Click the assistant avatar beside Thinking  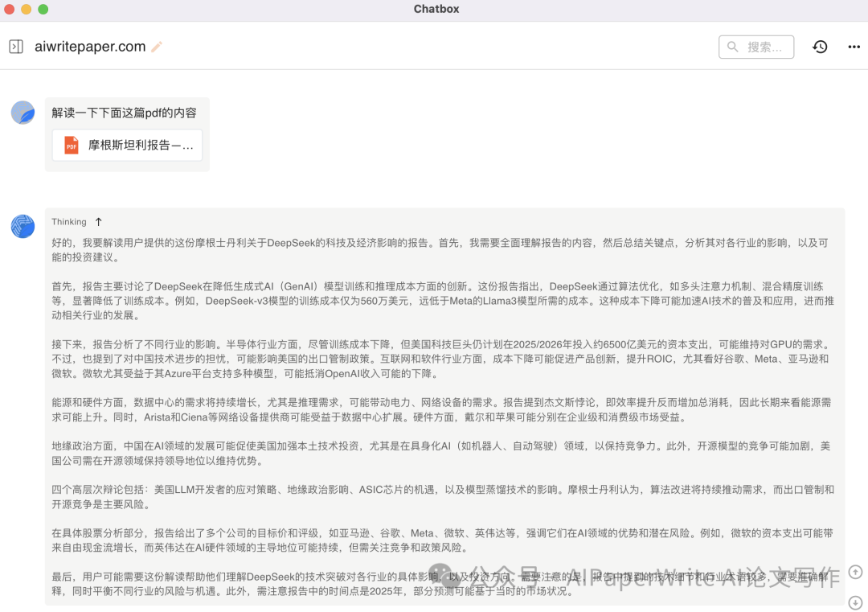pyautogui.click(x=23, y=226)
